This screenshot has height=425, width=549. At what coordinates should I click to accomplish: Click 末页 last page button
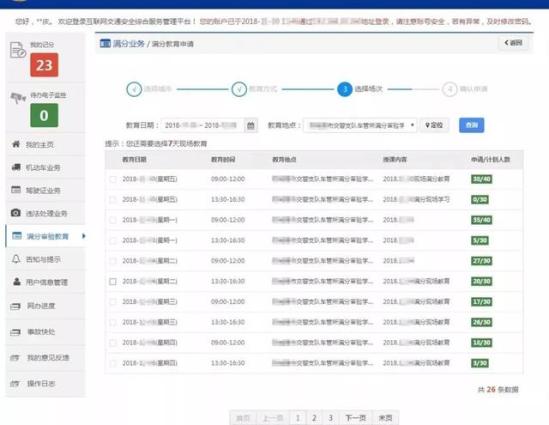(385, 418)
